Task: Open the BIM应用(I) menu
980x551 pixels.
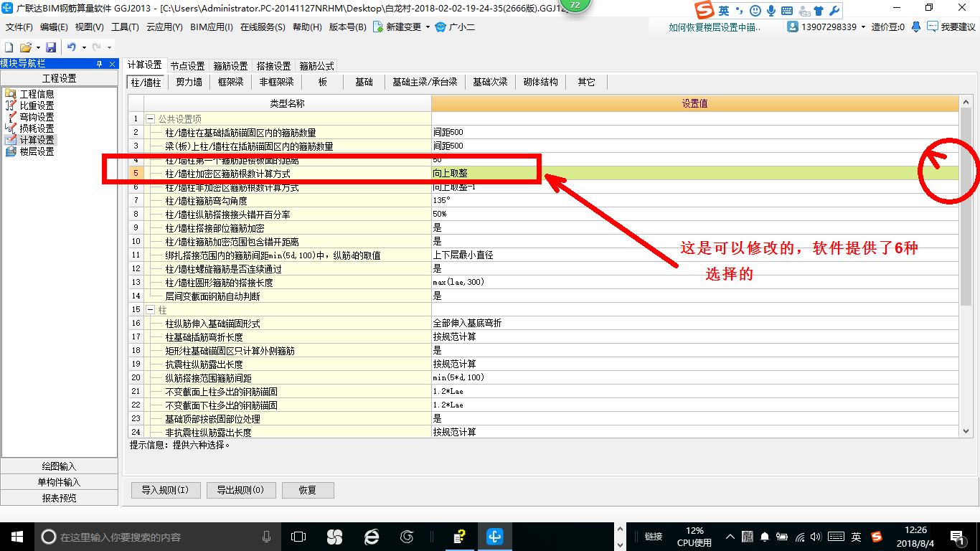Action: pyautogui.click(x=212, y=27)
